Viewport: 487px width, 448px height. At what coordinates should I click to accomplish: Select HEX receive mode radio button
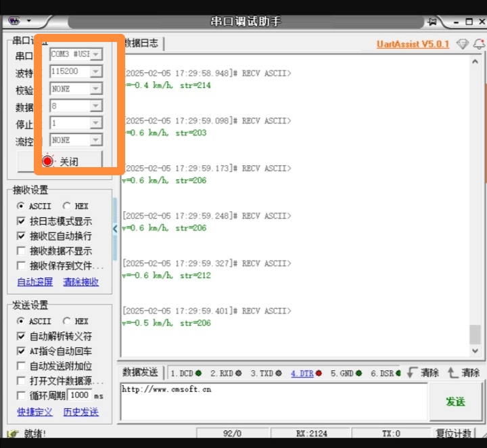click(67, 206)
